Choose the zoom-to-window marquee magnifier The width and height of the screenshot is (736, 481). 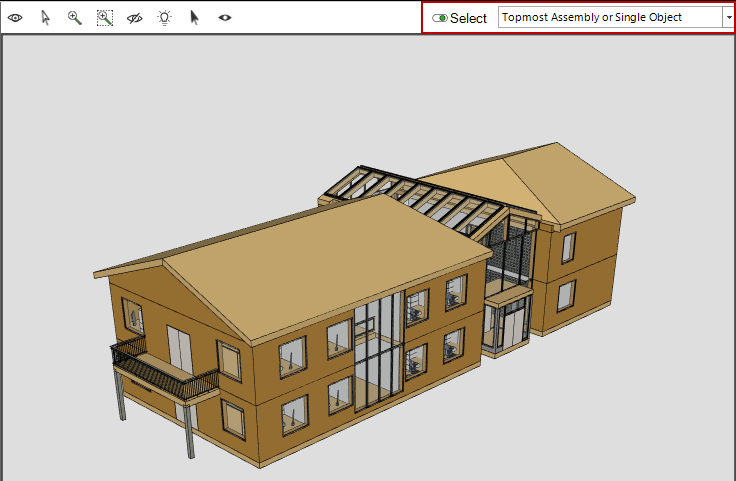point(105,18)
